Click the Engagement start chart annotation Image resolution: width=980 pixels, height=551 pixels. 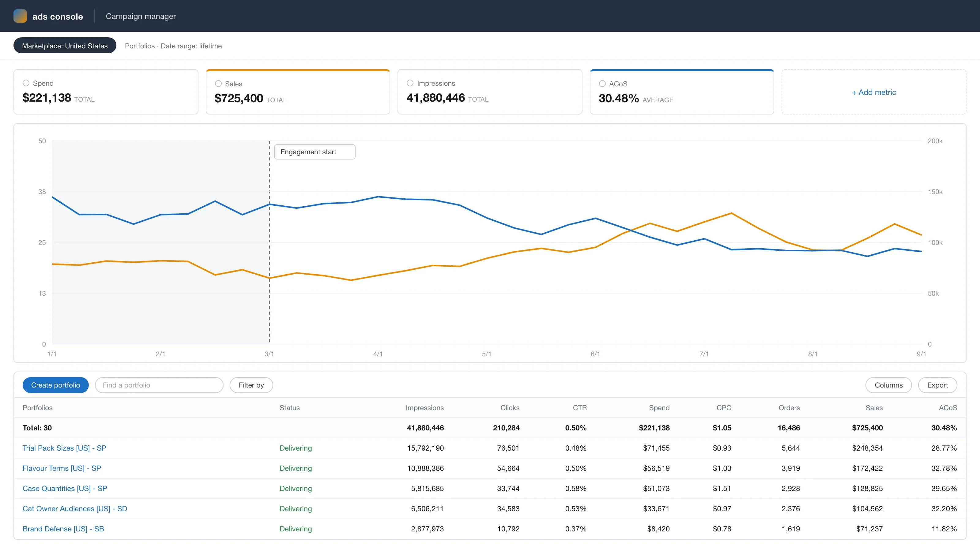[315, 152]
